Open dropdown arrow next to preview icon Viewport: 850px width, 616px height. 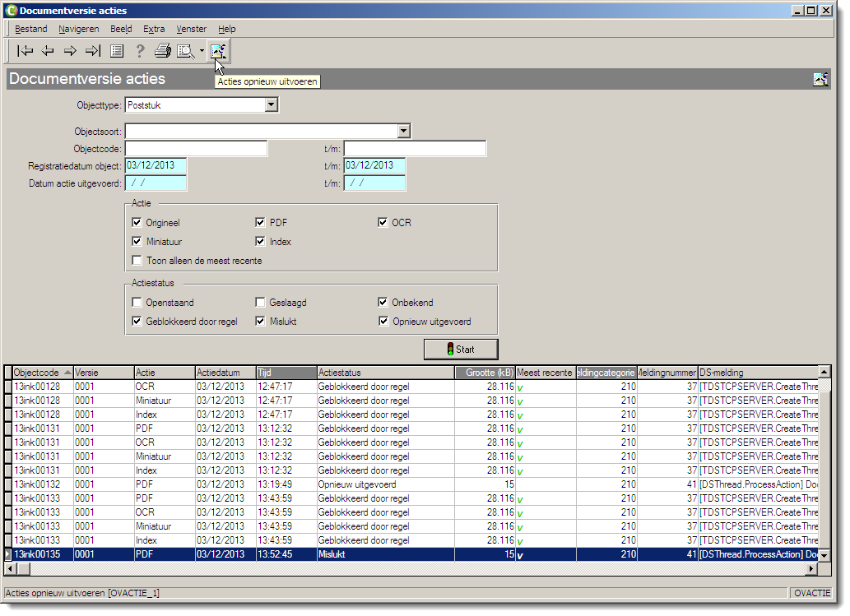202,51
